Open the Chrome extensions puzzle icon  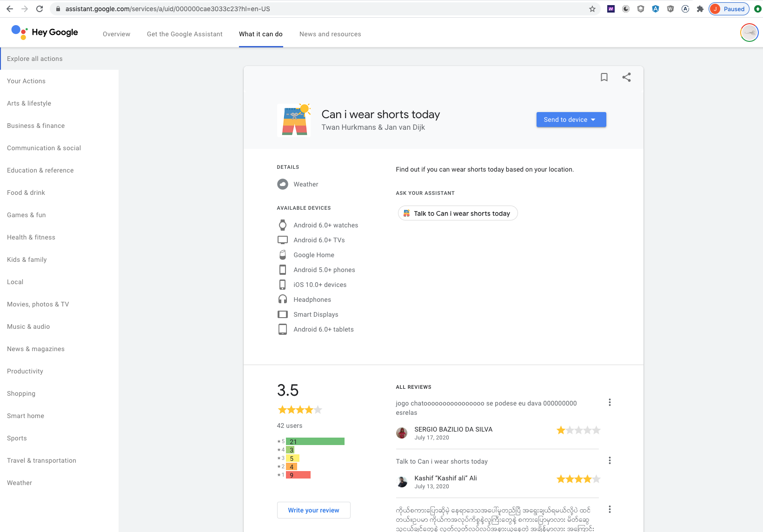point(700,9)
